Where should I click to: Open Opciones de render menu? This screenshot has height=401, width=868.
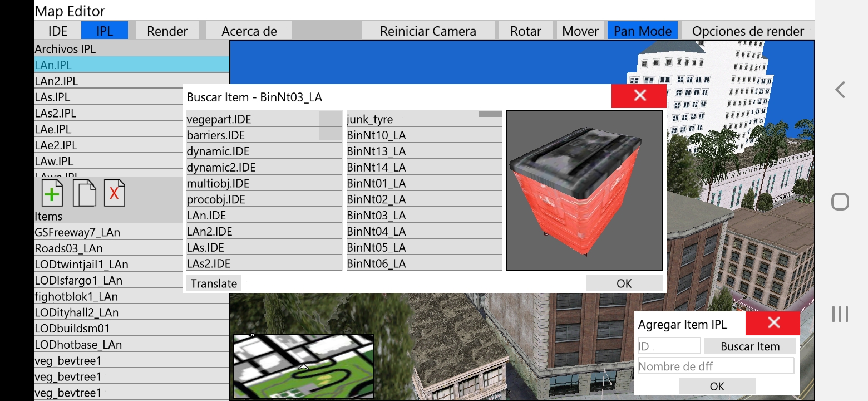(x=748, y=31)
